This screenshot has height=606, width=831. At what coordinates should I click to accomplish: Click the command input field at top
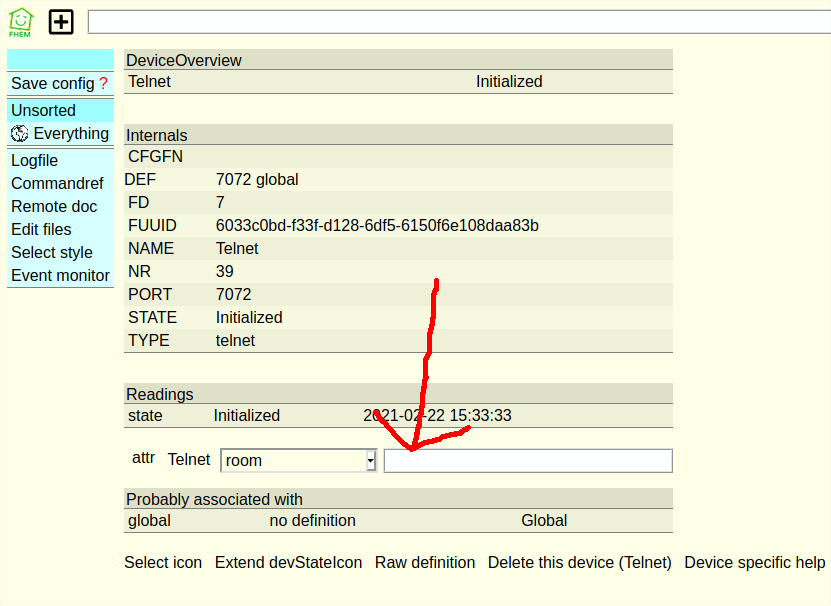point(458,22)
